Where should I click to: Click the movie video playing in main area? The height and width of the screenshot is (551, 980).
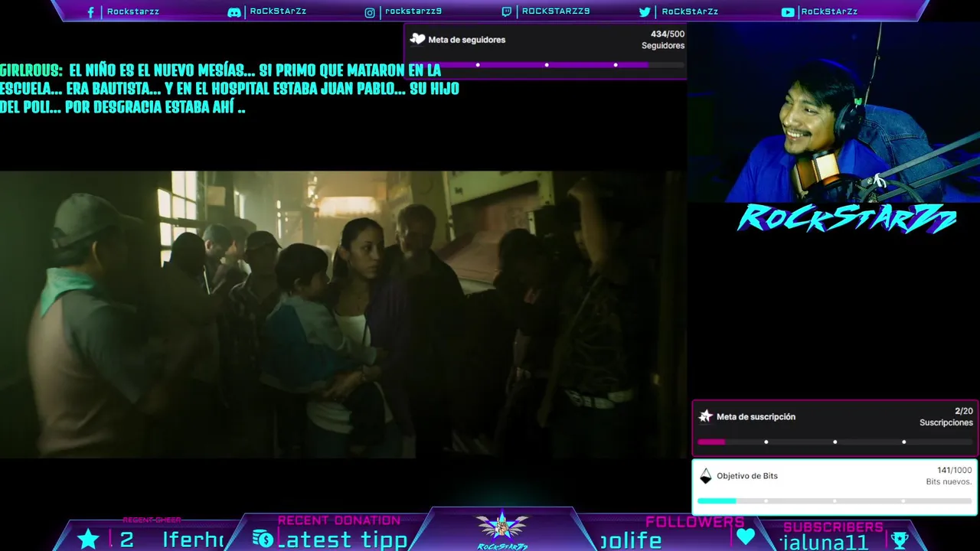343,315
